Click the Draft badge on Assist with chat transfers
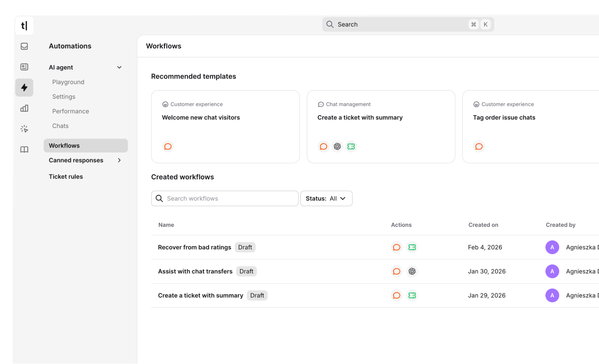Image resolution: width=599 pixels, height=364 pixels. [x=246, y=271]
